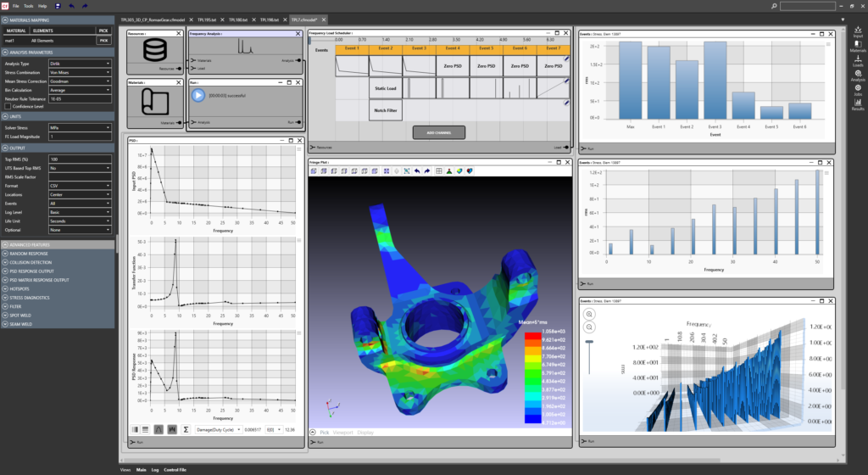Viewport: 868px width, 475px height.
Task: Click the undo arrow in top toolbar
Action: (71, 6)
